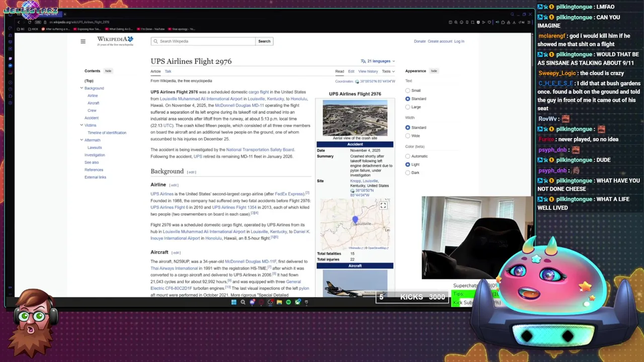The image size is (644, 362).
Task: Click the browser back arrow
Action: pos(19,22)
